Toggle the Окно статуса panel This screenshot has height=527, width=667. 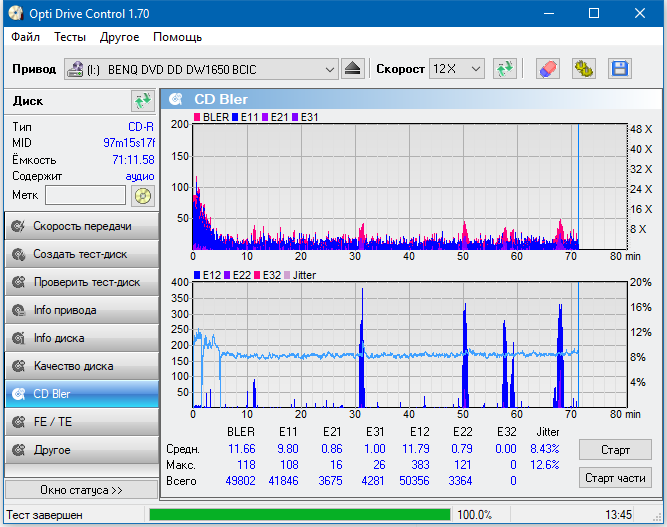click(81, 490)
